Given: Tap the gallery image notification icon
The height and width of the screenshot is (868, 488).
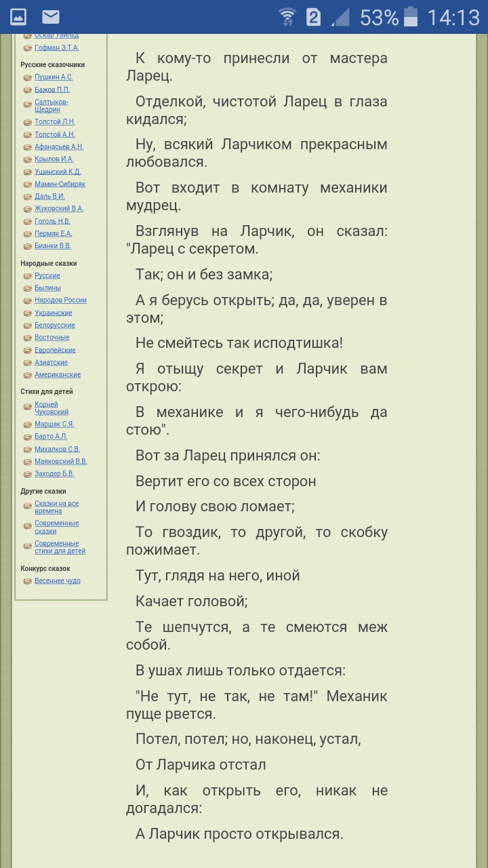Looking at the screenshot, I should (18, 16).
